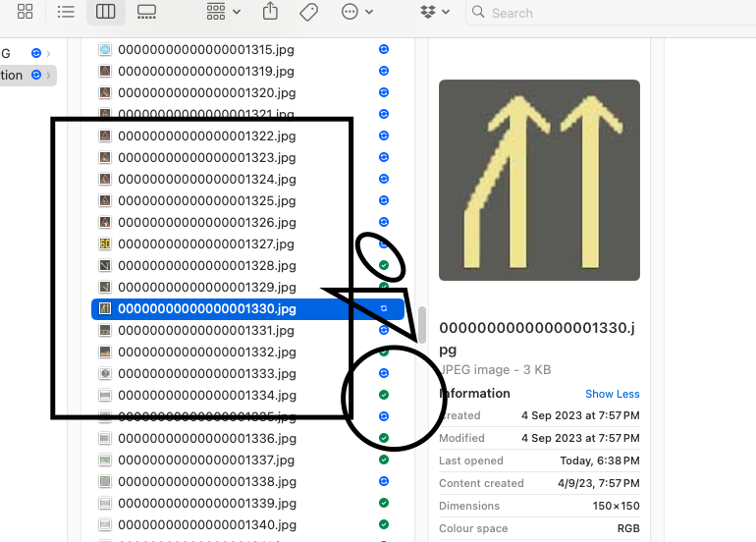Image resolution: width=756 pixels, height=542 pixels.
Task: Select file 0000000000000001323.jpg
Action: (x=207, y=158)
